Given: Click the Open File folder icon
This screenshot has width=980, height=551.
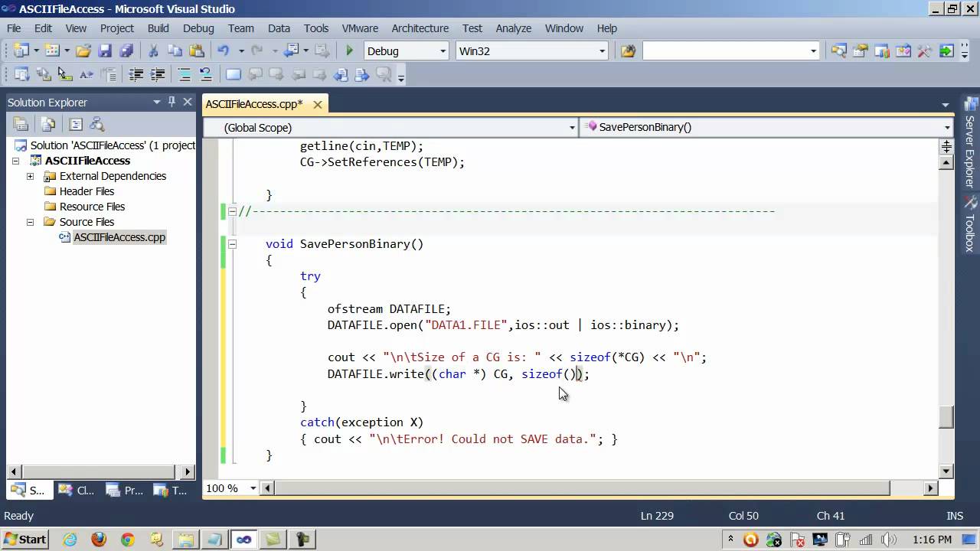Looking at the screenshot, I should click(x=83, y=51).
